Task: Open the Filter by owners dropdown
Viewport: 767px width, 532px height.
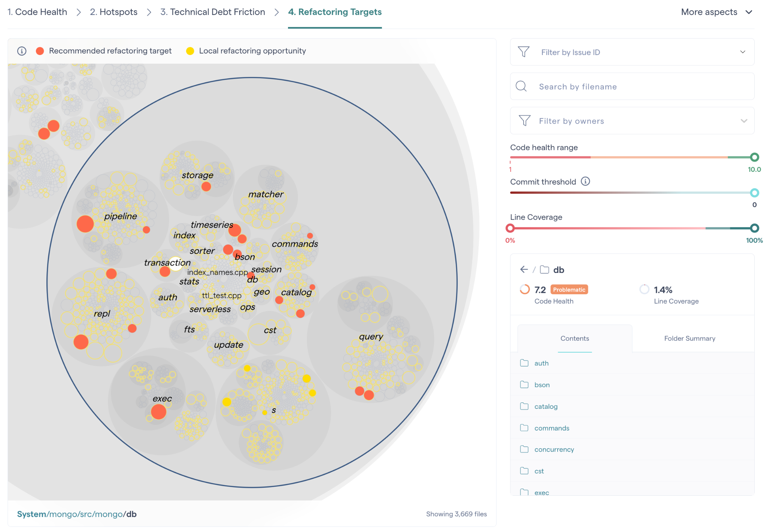Action: click(743, 121)
